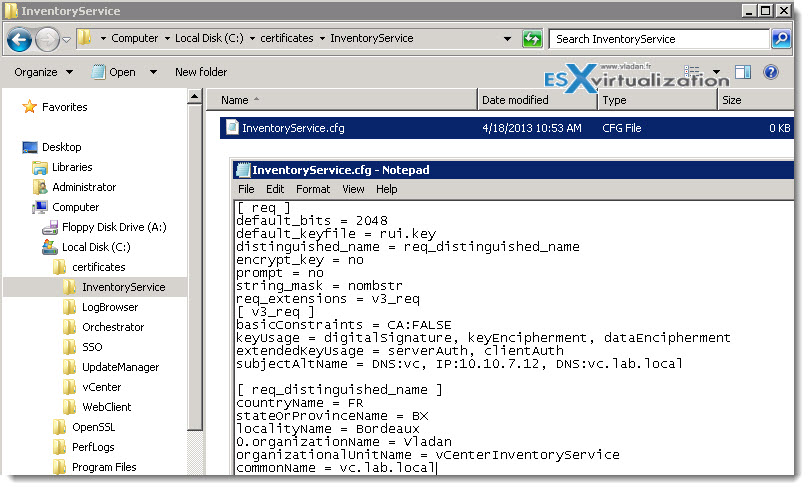Click InventoryService breadcrumb segment
The image size is (809, 490).
tap(371, 38)
